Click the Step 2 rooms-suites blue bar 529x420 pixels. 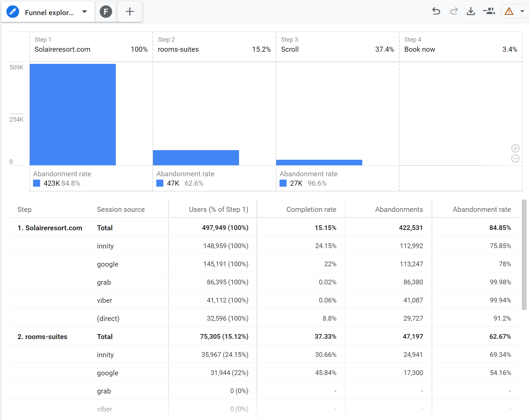coord(196,157)
